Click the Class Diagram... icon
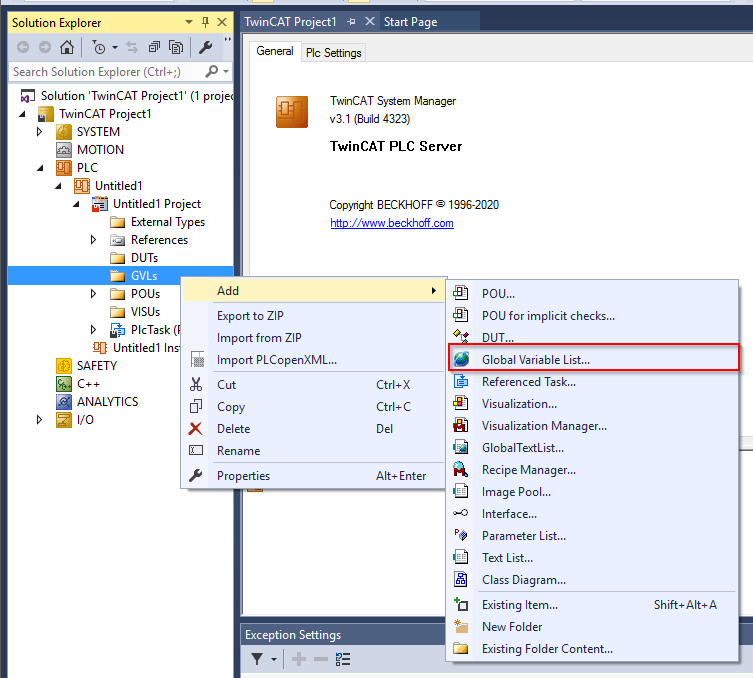Viewport: 753px width, 678px height. pyautogui.click(x=461, y=579)
